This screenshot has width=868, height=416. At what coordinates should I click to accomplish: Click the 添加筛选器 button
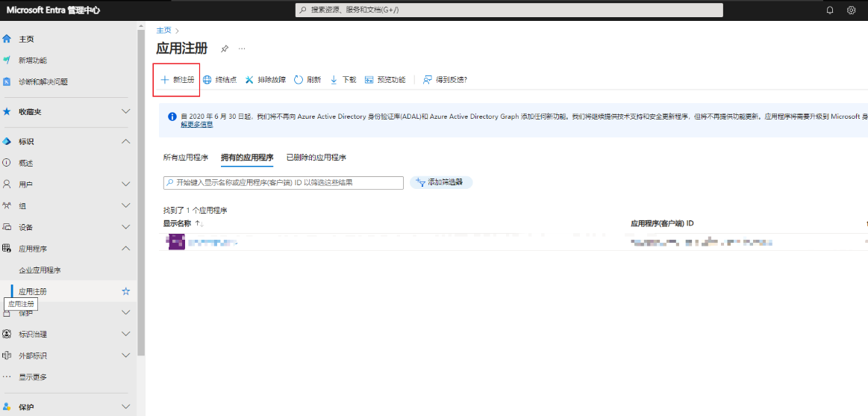pos(441,182)
